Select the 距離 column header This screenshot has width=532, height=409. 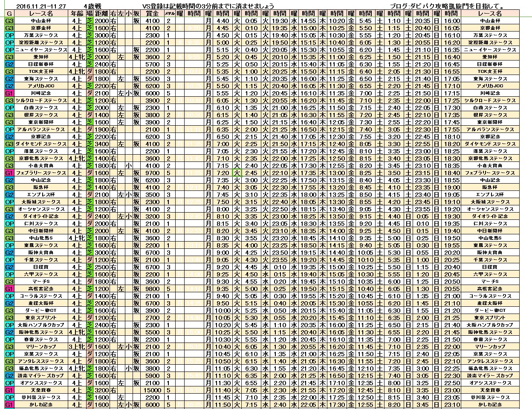pyautogui.click(x=101, y=13)
